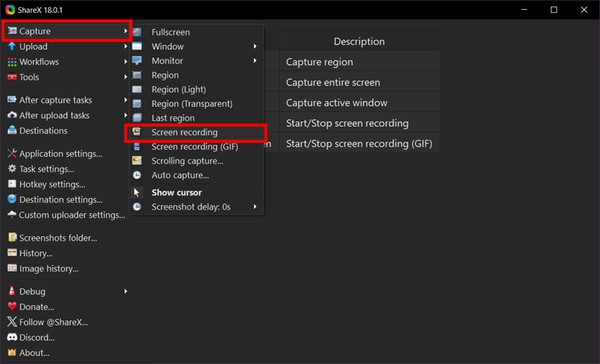Click the Capture menu icon
600x364 pixels.
point(12,31)
